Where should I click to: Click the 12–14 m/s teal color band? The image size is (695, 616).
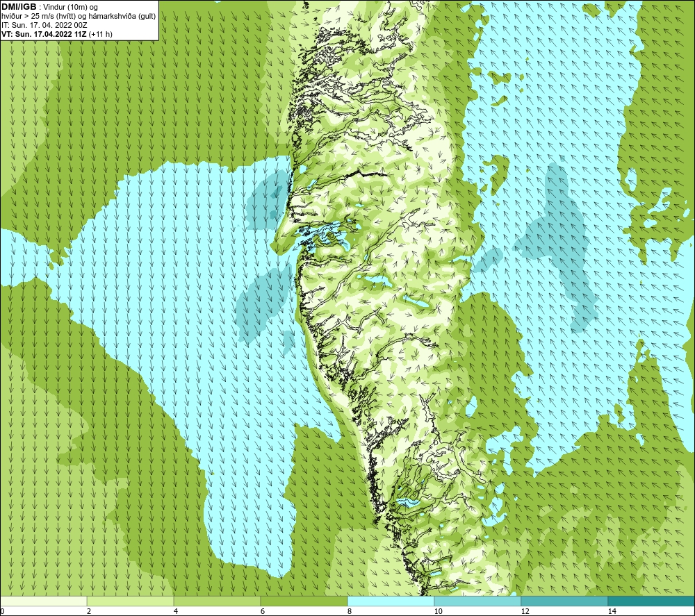click(564, 601)
